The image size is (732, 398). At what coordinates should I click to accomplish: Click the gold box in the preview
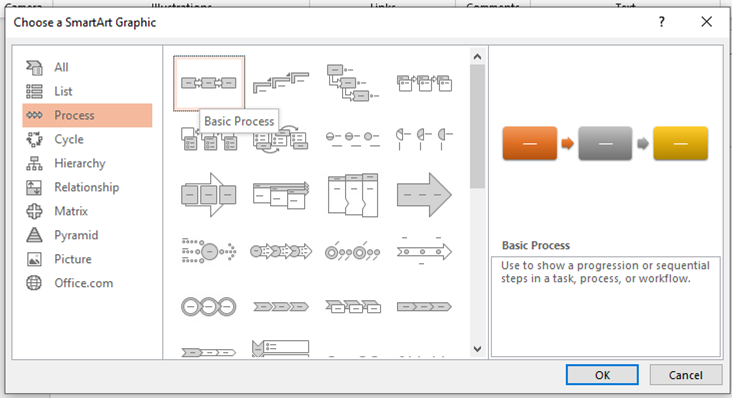681,143
